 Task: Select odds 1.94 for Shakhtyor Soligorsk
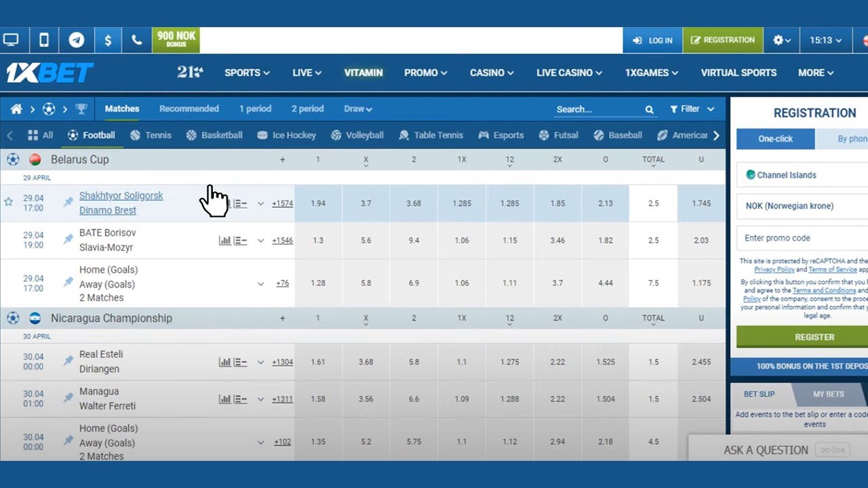(318, 203)
